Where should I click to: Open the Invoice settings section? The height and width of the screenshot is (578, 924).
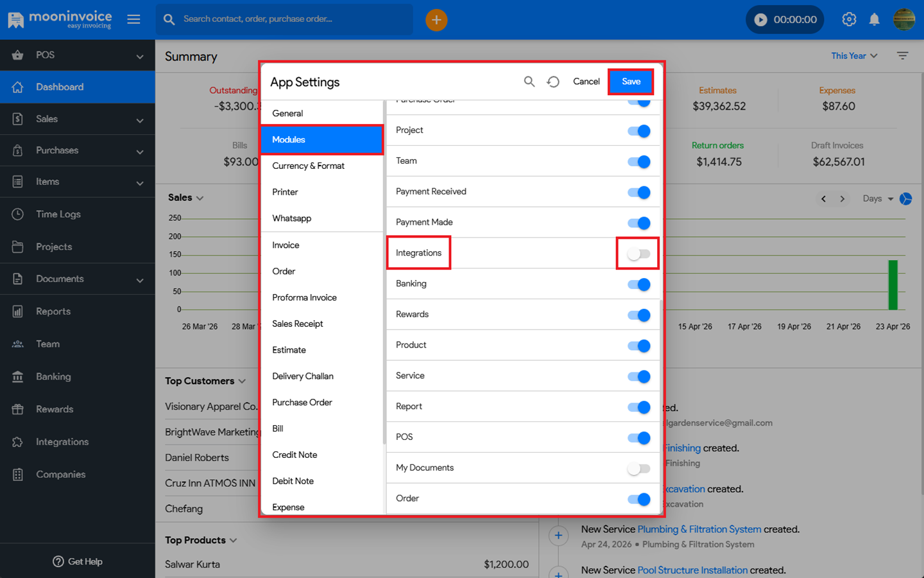(286, 245)
